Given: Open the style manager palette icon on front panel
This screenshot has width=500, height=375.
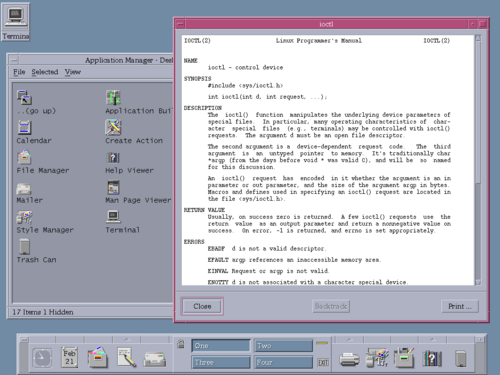Looking at the screenshot, I should point(377,357).
